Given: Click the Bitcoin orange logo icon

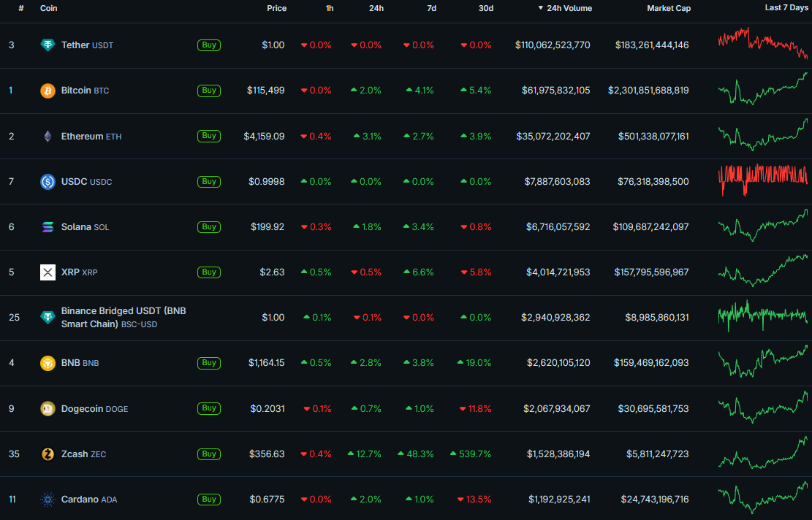Looking at the screenshot, I should [48, 91].
